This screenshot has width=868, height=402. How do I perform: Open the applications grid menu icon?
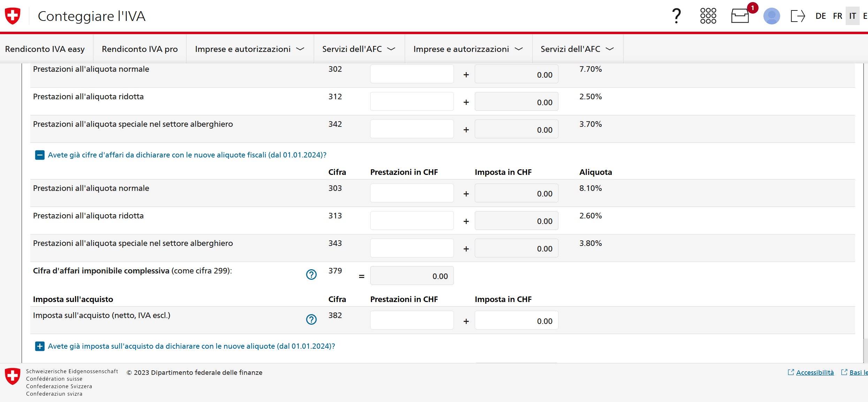coord(708,16)
